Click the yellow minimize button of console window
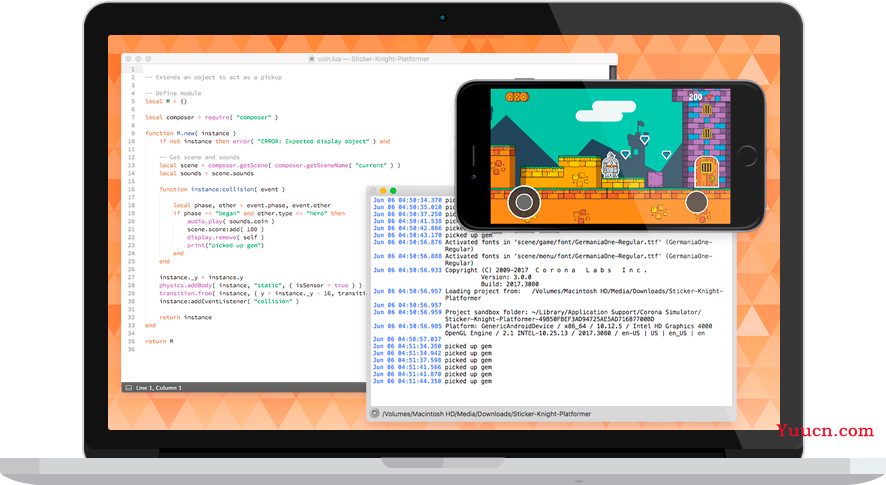The height and width of the screenshot is (485, 886). 383,191
